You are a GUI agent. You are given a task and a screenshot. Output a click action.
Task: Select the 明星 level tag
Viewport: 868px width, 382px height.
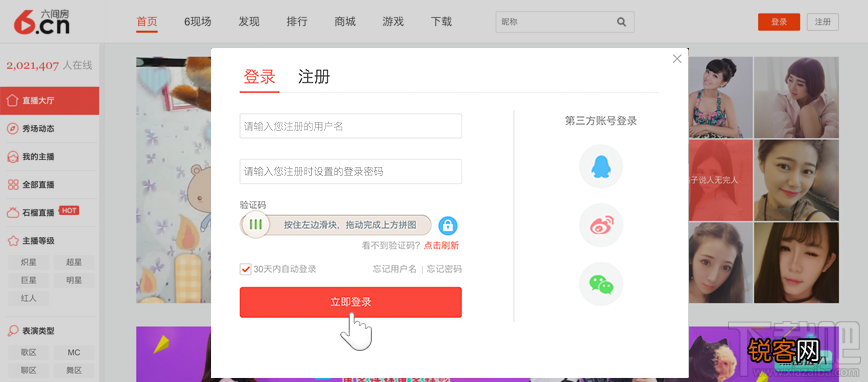[74, 280]
